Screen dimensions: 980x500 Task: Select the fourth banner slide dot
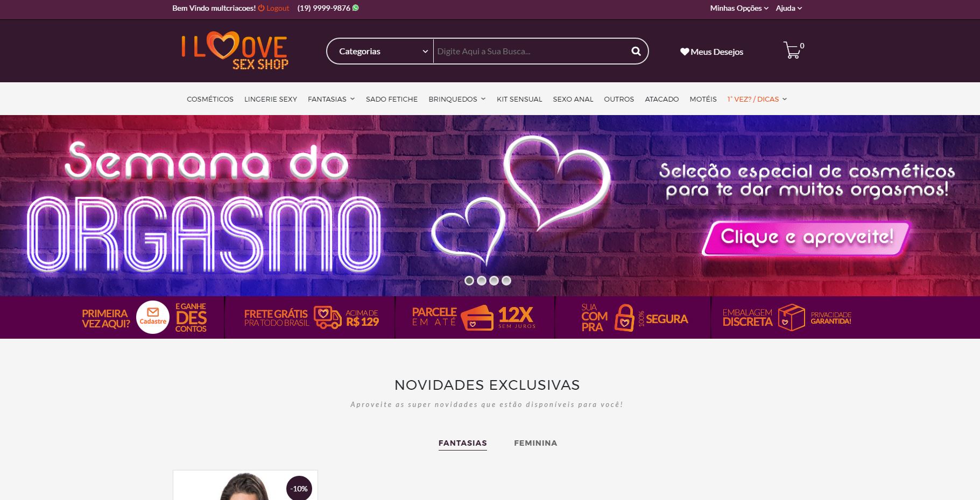click(x=506, y=281)
